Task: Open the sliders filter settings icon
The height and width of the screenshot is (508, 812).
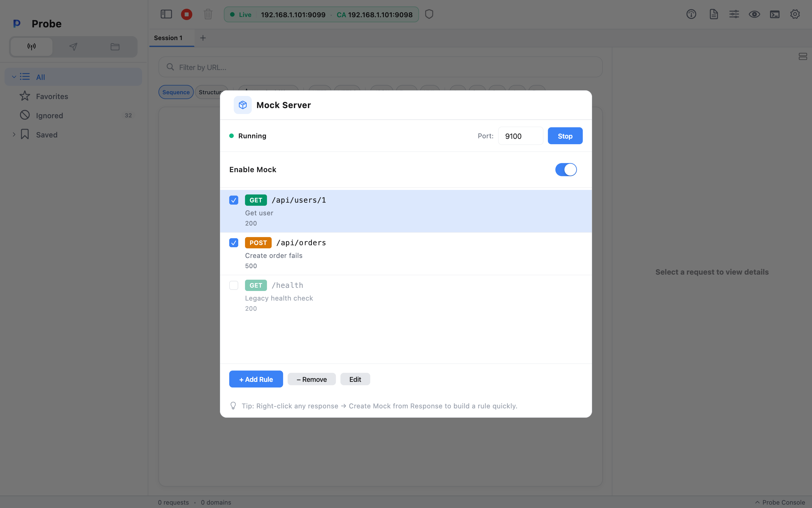Action: [x=734, y=14]
